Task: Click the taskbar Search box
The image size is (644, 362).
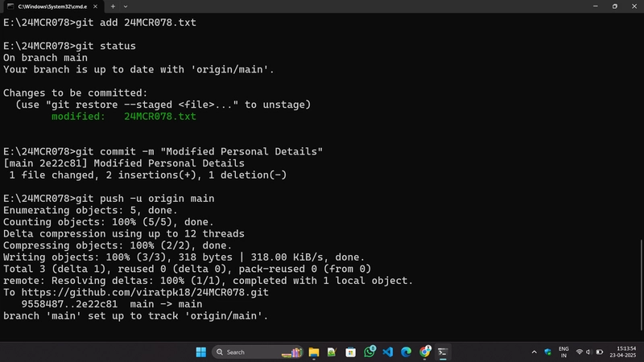Action: 258,352
